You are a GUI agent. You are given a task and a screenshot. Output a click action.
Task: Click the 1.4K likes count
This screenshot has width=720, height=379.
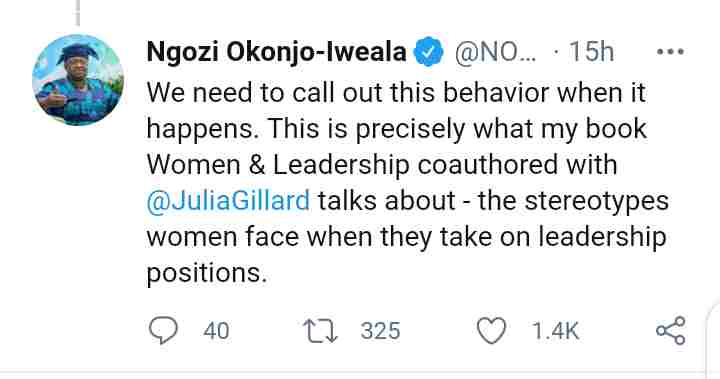[556, 331]
